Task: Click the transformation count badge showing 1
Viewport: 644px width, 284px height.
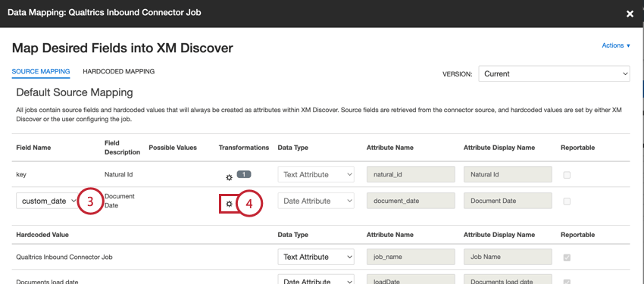Action: [244, 174]
